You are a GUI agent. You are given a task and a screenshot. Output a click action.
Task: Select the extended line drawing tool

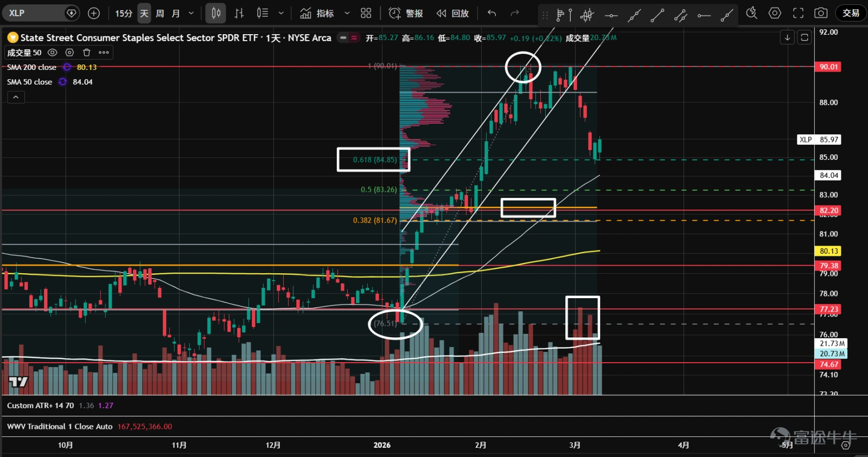pos(634,15)
